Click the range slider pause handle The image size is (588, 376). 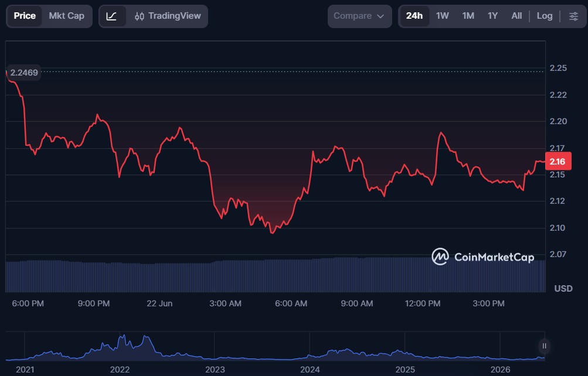click(x=544, y=346)
